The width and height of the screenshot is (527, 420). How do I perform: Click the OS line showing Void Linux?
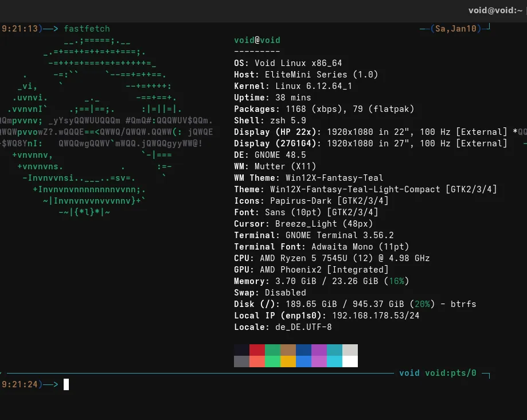click(288, 63)
